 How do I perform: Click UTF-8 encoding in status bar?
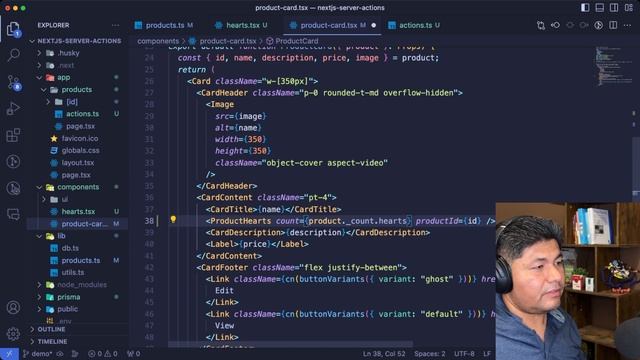coord(464,354)
